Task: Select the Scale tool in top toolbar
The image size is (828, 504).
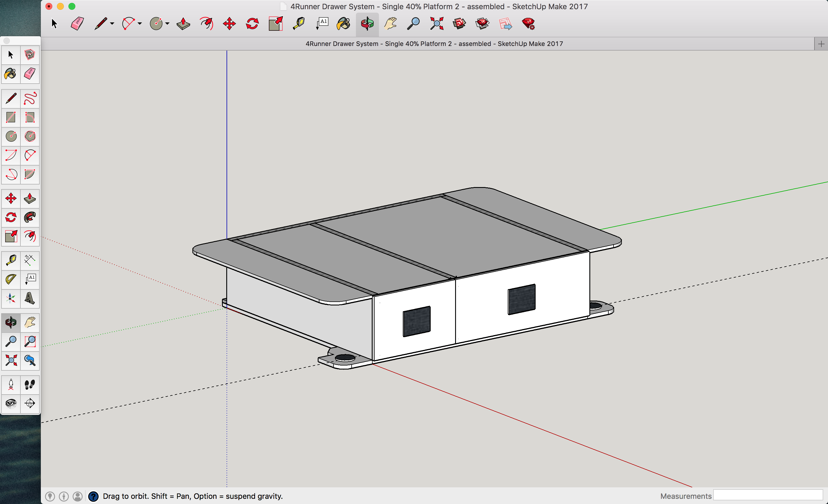Action: [x=275, y=24]
